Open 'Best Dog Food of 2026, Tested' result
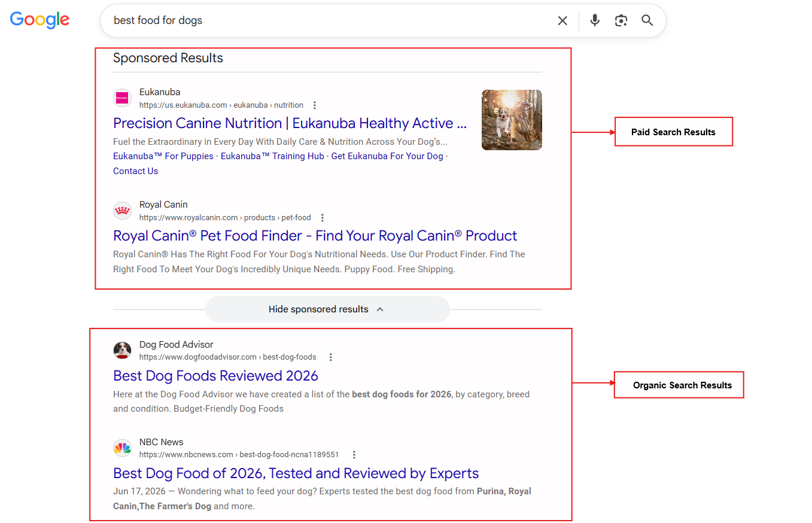This screenshot has width=812, height=523. click(x=296, y=473)
